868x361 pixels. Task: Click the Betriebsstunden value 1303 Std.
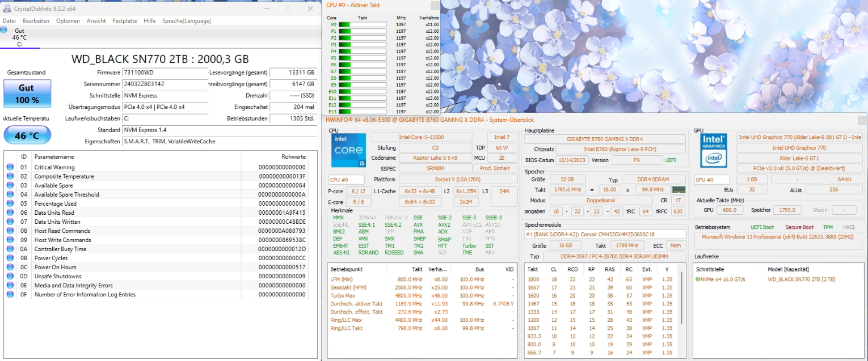pyautogui.click(x=293, y=118)
